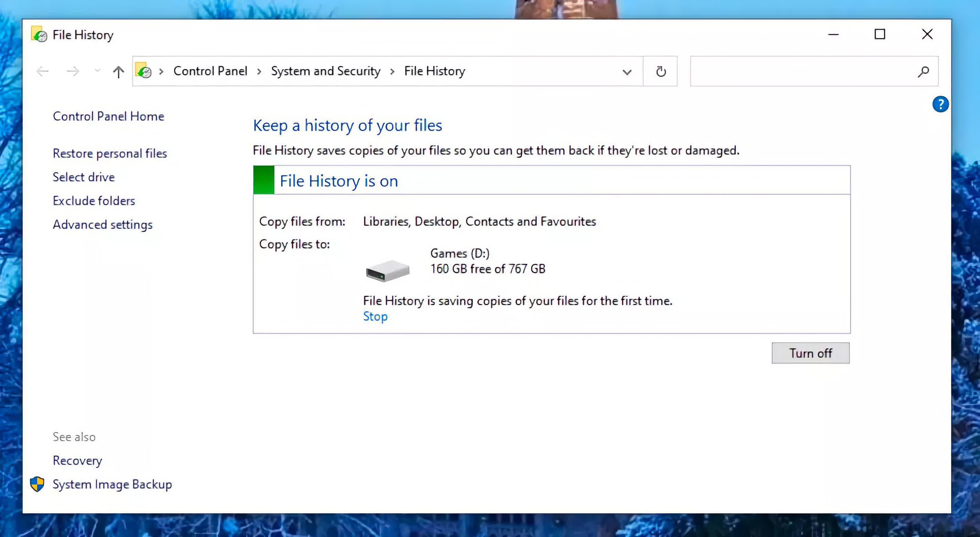Open the Control Panel breadcrumb

pos(210,71)
